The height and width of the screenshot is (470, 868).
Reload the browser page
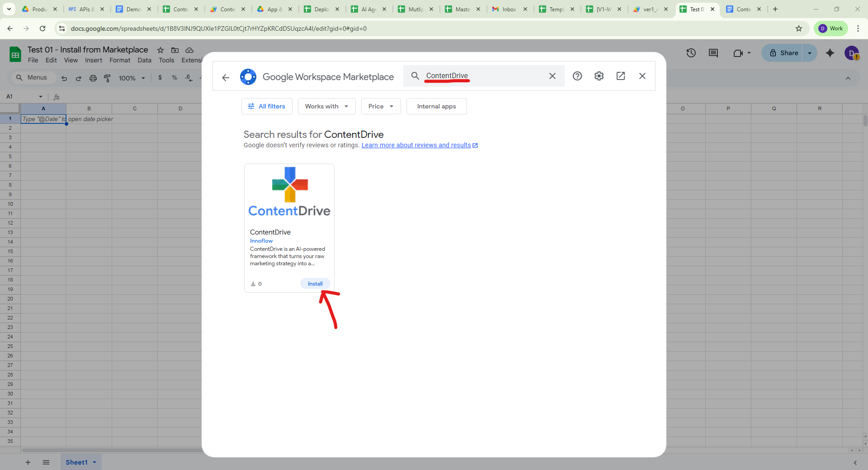click(42, 28)
